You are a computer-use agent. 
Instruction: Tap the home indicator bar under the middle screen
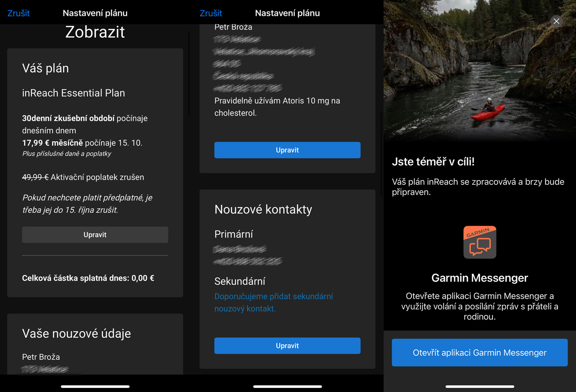click(287, 387)
